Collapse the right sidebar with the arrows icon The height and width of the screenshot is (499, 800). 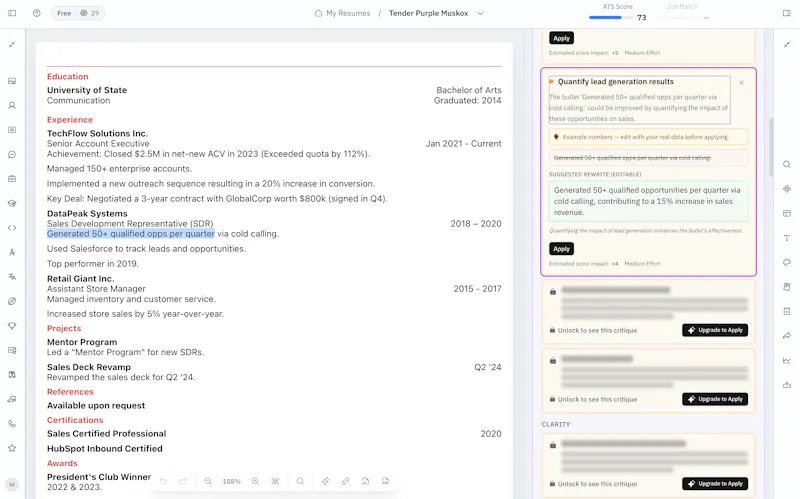787,44
